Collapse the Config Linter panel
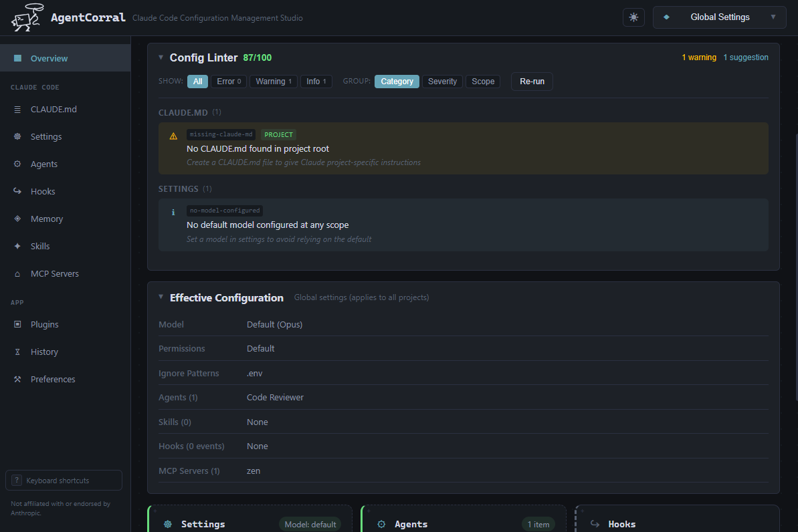The image size is (798, 532). click(161, 57)
